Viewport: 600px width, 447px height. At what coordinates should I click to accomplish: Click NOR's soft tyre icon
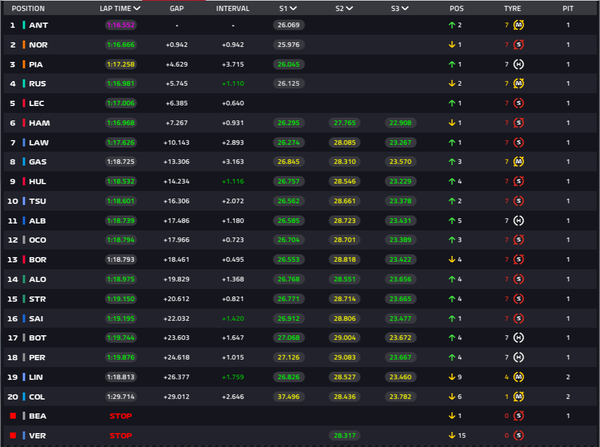[x=518, y=45]
